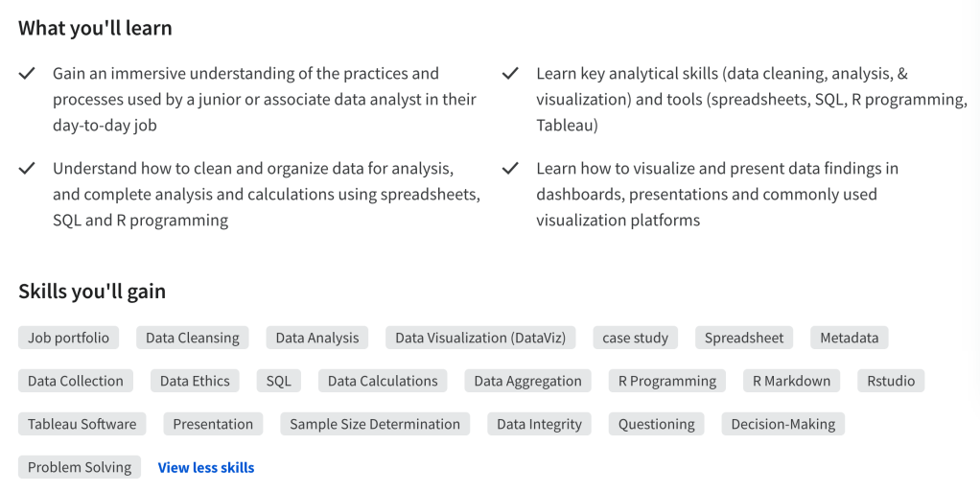Select the Job portfolio skill tag
Viewport: 980px width, 492px height.
tap(68, 338)
